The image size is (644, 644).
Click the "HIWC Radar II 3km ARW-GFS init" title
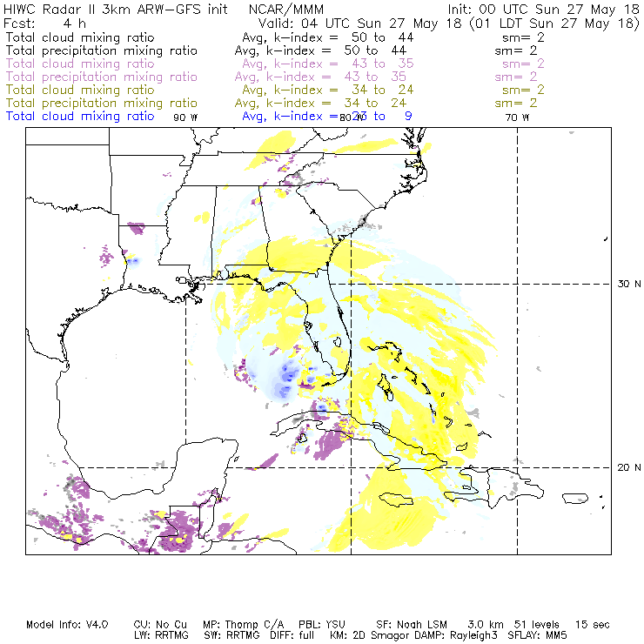tap(115, 10)
